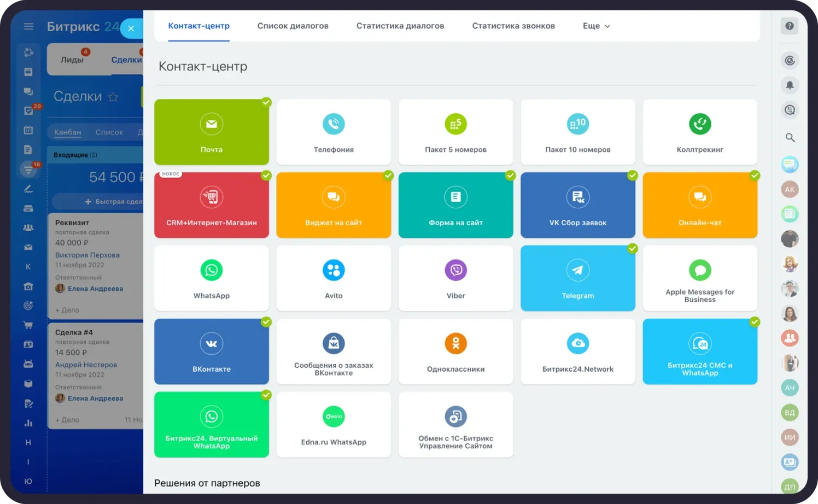The height and width of the screenshot is (504, 818).
Task: Expand the Еще dropdown menu
Action: (x=597, y=26)
